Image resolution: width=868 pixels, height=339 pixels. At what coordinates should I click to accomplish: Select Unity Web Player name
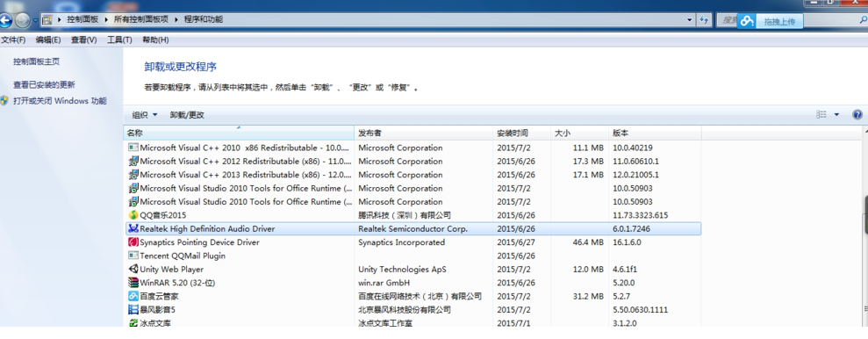[172, 270]
